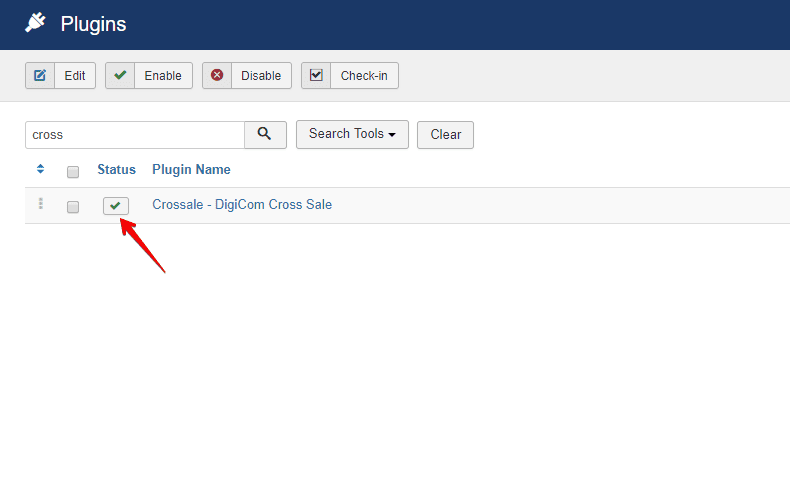The height and width of the screenshot is (499, 790).
Task: Expand the Search Tools dropdown
Action: pyautogui.click(x=352, y=134)
